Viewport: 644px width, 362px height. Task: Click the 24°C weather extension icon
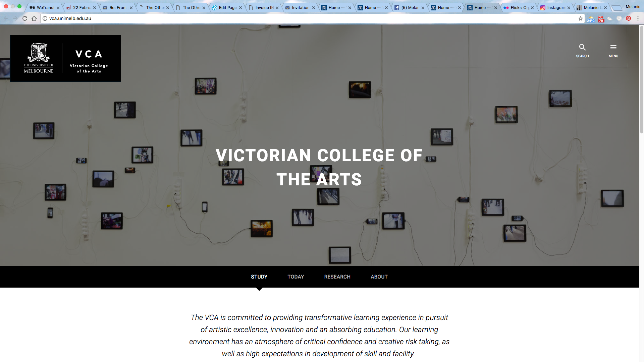tap(591, 19)
